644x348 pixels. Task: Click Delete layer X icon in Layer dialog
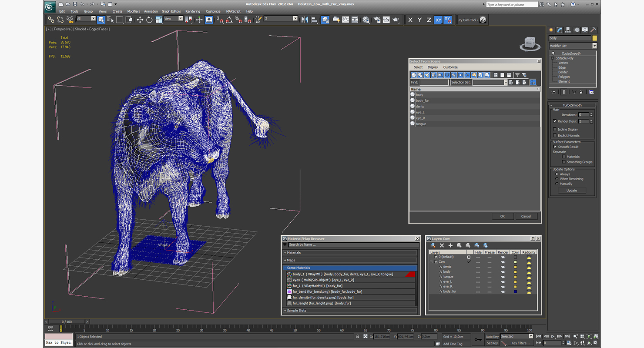442,245
